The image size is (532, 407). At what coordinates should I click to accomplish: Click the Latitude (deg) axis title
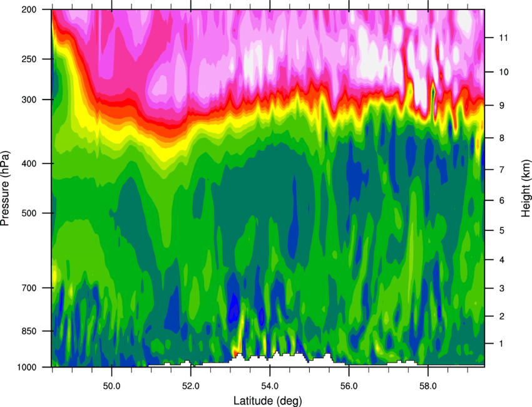pyautogui.click(x=268, y=401)
